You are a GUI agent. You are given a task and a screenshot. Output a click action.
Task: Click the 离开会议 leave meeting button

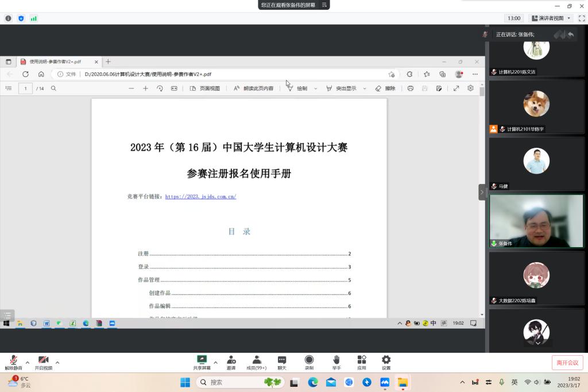pos(567,362)
